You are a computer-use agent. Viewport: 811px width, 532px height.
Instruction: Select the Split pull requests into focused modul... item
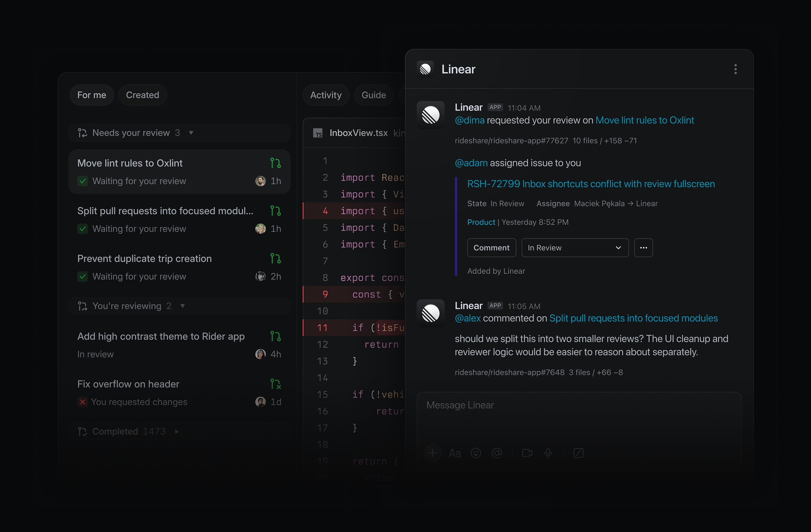179,219
